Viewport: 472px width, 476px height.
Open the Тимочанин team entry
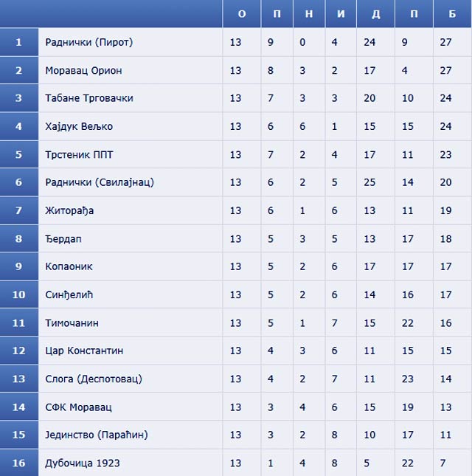point(72,322)
